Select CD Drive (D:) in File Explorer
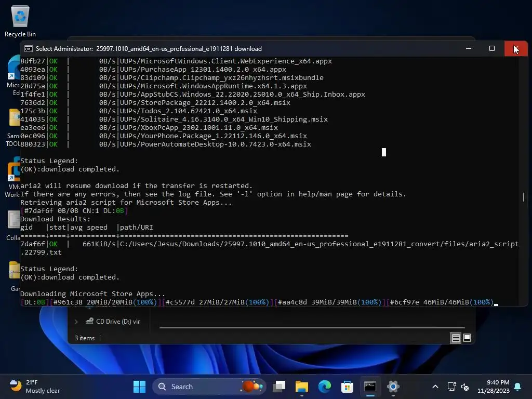Screen dimensions: 532x399 113,321
